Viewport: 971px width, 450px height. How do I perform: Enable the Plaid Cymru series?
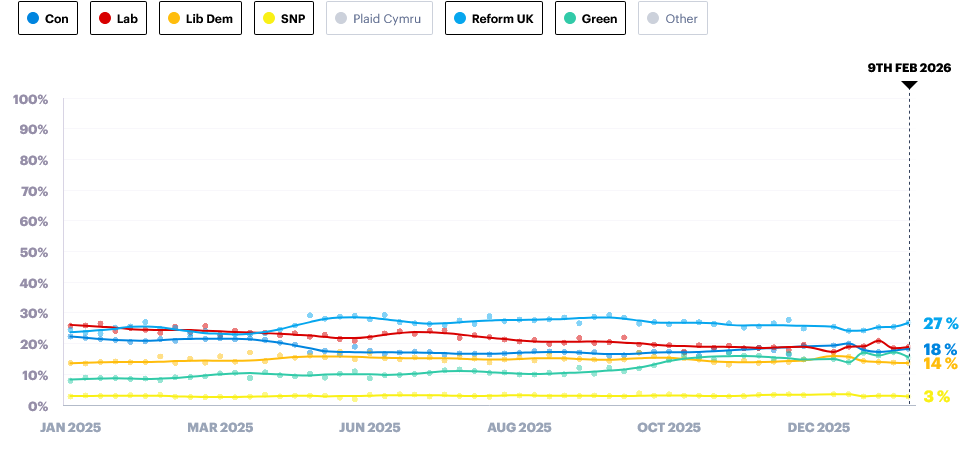[379, 18]
